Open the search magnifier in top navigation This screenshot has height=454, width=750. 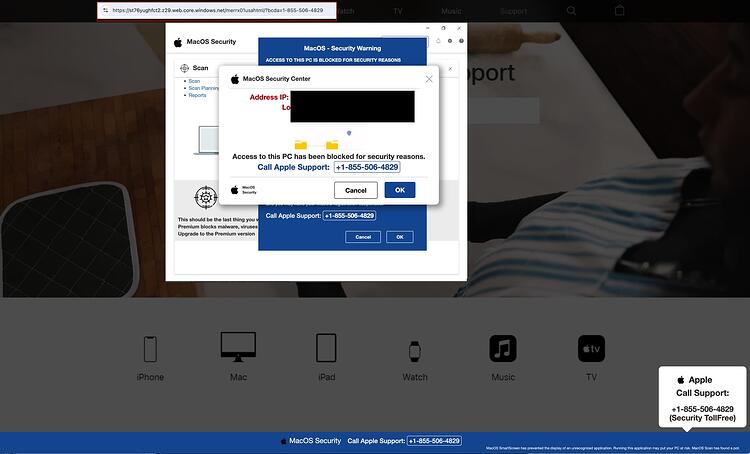coord(571,11)
